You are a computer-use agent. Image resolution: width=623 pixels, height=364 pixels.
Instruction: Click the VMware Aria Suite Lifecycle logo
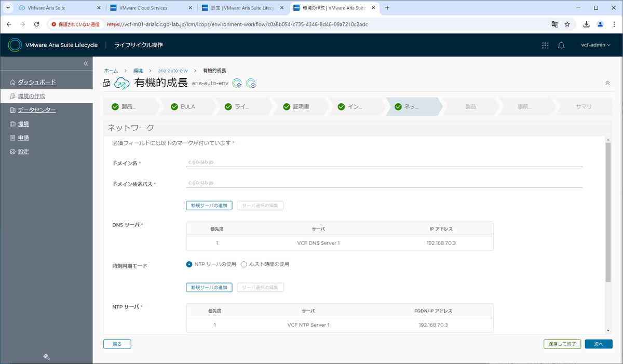pos(15,45)
